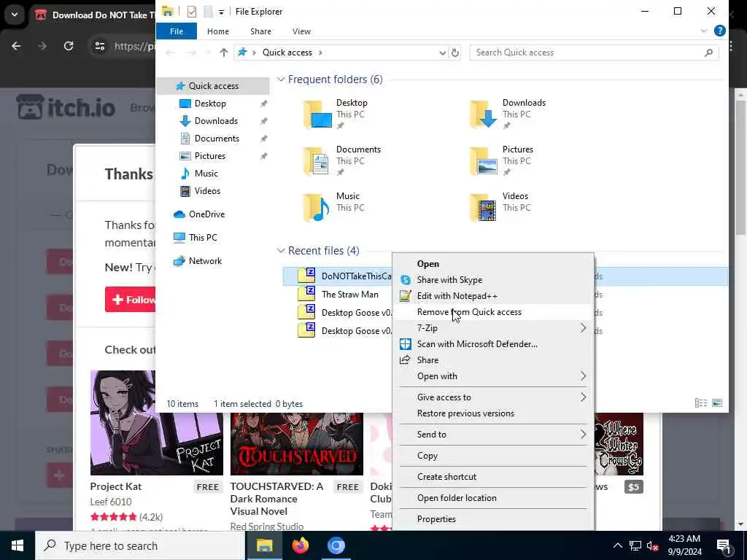Click the New folder quick toolbar icon

coord(208,12)
